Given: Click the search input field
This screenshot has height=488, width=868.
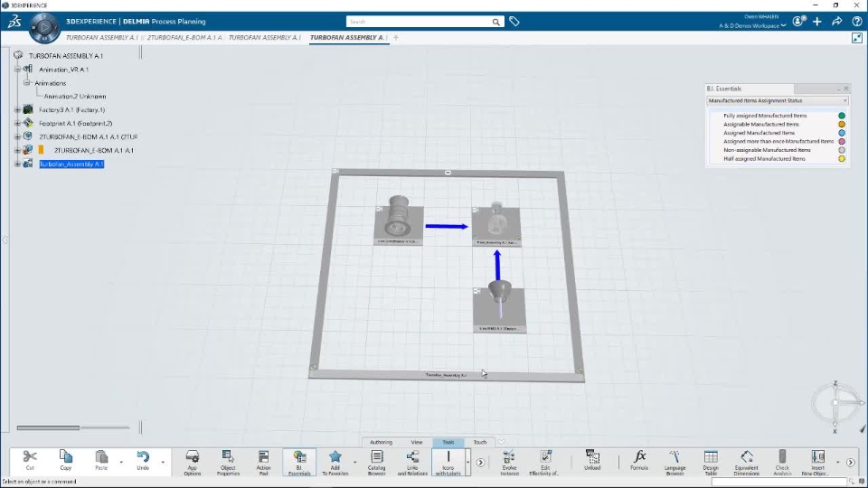Looking at the screenshot, I should 419,22.
